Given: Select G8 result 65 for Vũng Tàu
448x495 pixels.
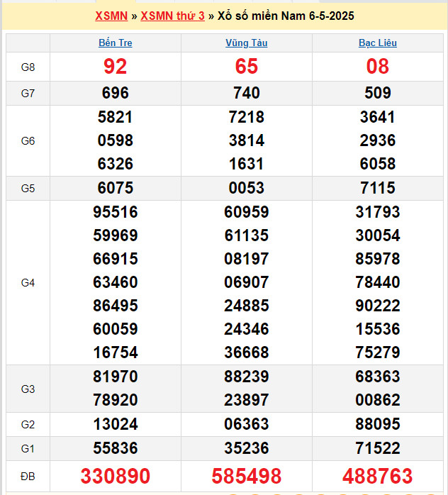Looking at the screenshot, I should coord(247,67).
